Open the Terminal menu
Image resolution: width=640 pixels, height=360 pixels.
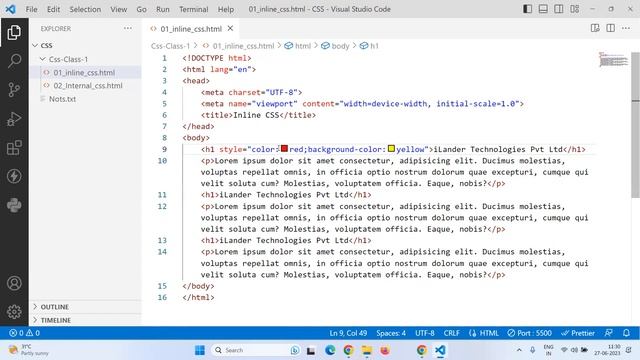193,9
